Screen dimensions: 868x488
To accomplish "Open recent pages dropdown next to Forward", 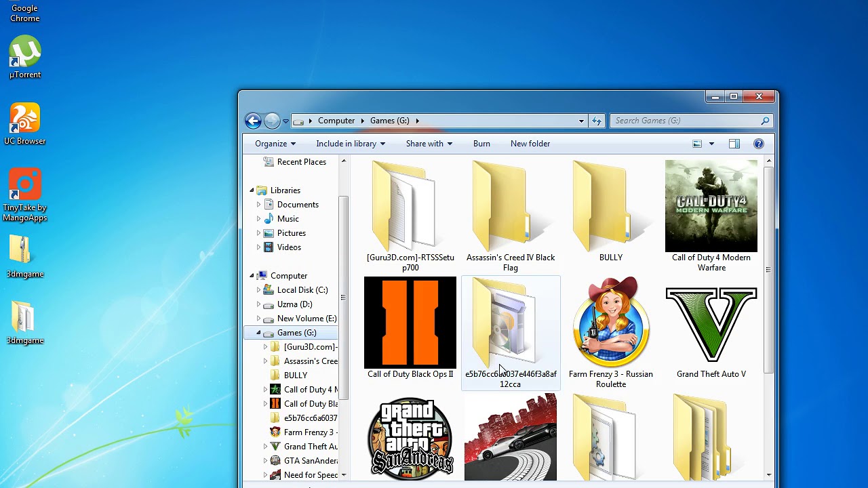I will pyautogui.click(x=285, y=121).
